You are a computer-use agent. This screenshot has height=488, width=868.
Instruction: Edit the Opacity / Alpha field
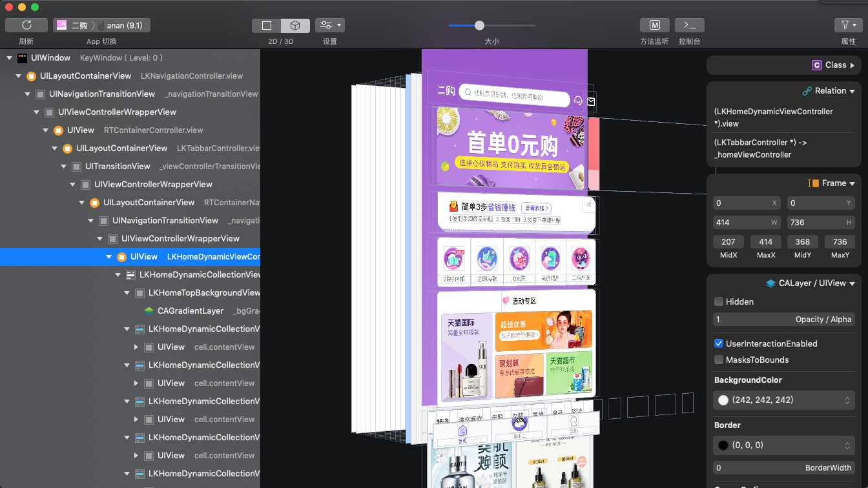[x=783, y=320]
